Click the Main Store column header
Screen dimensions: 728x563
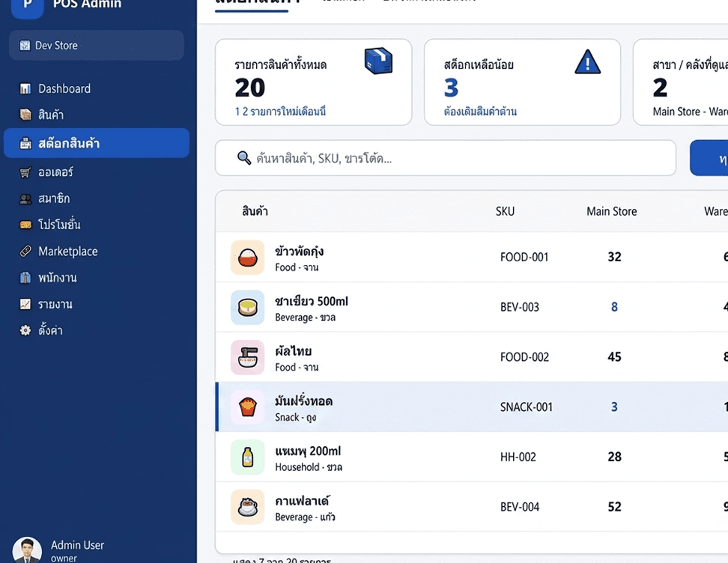tap(611, 211)
